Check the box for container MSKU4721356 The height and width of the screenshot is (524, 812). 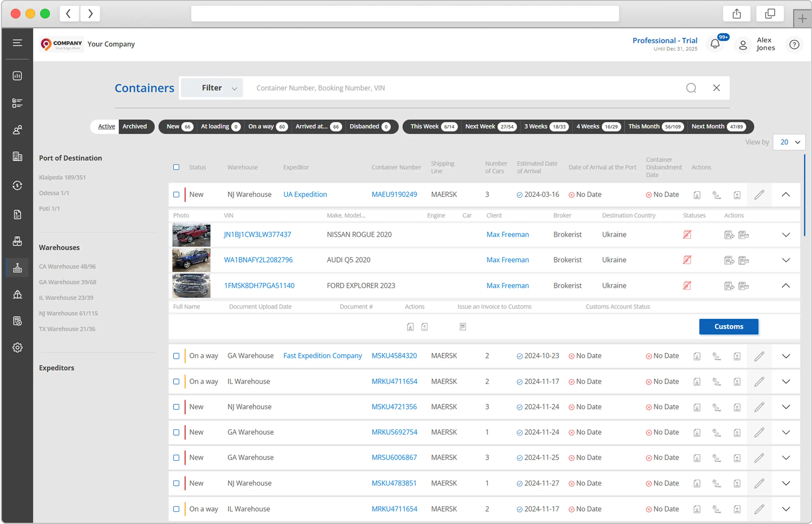point(176,407)
